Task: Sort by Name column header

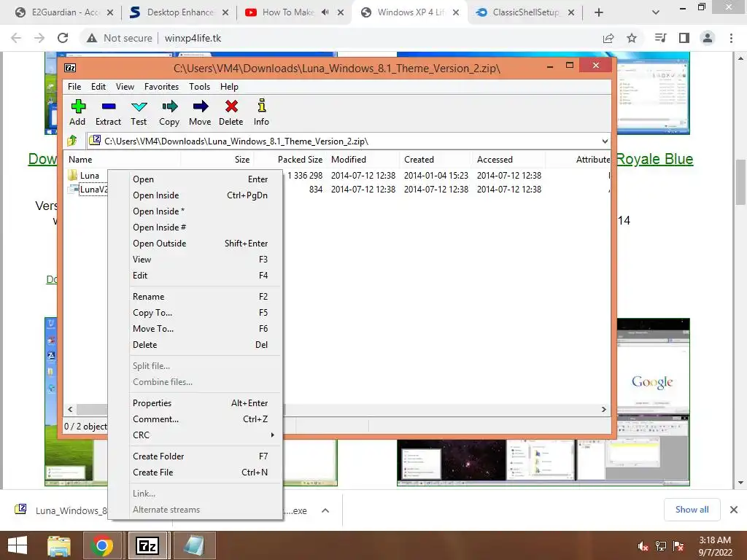Action: [x=123, y=160]
